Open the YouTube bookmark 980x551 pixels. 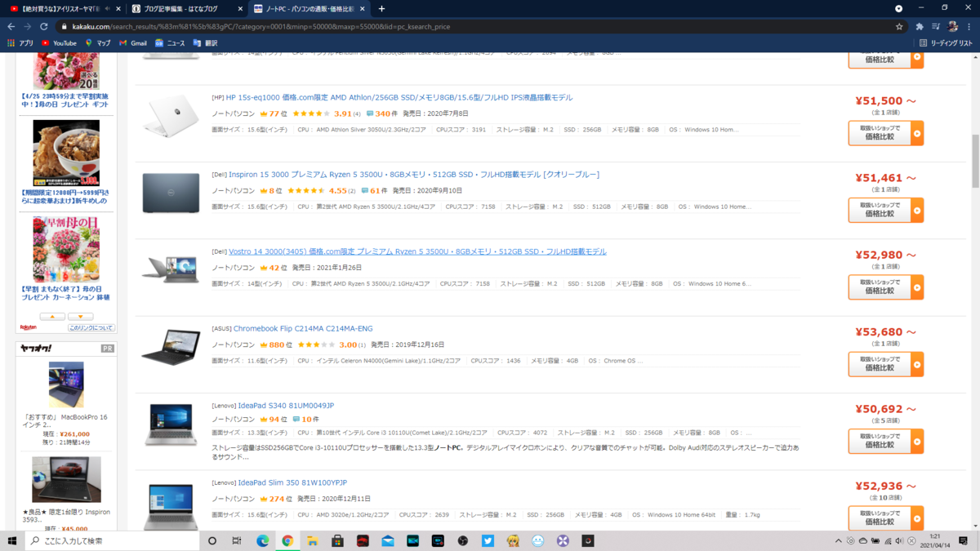[59, 43]
